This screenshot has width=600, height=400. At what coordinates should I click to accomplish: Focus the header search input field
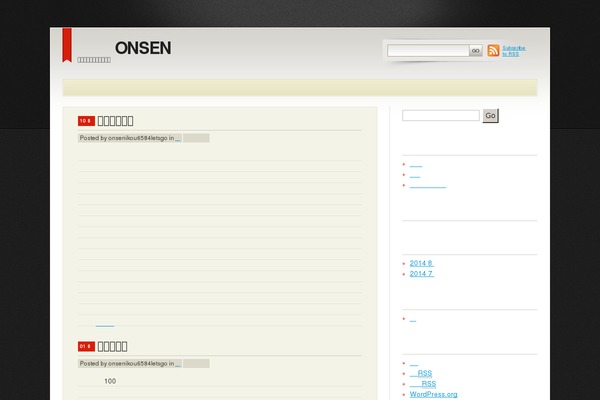[x=428, y=51]
